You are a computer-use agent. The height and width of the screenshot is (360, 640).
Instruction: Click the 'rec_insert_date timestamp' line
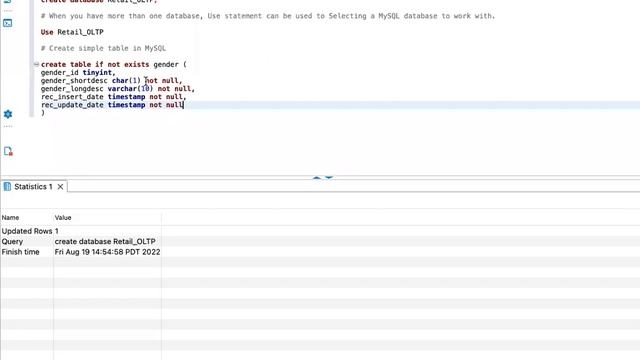(113, 97)
